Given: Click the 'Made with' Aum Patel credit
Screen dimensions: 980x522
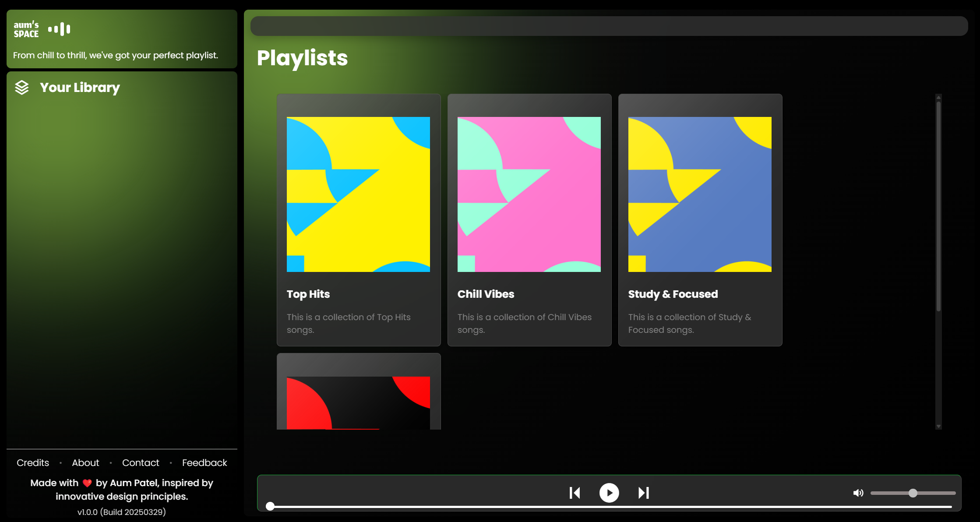Looking at the screenshot, I should [122, 490].
